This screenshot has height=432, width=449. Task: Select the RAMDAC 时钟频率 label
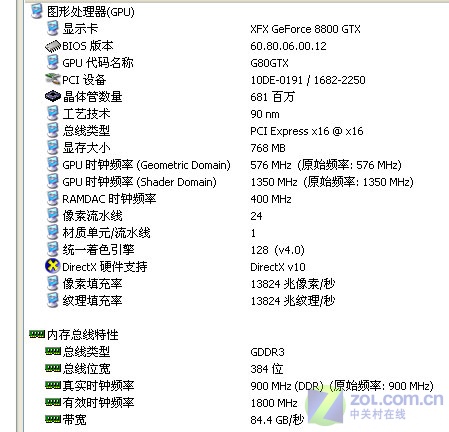pyautogui.click(x=109, y=199)
